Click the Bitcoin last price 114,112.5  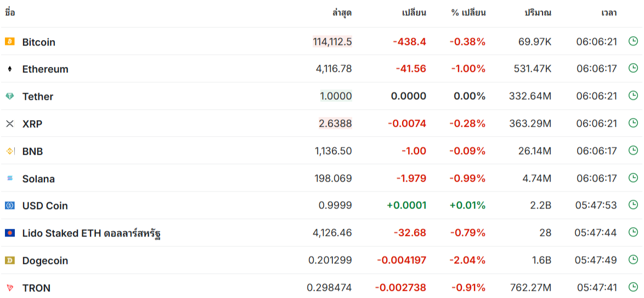coord(332,42)
